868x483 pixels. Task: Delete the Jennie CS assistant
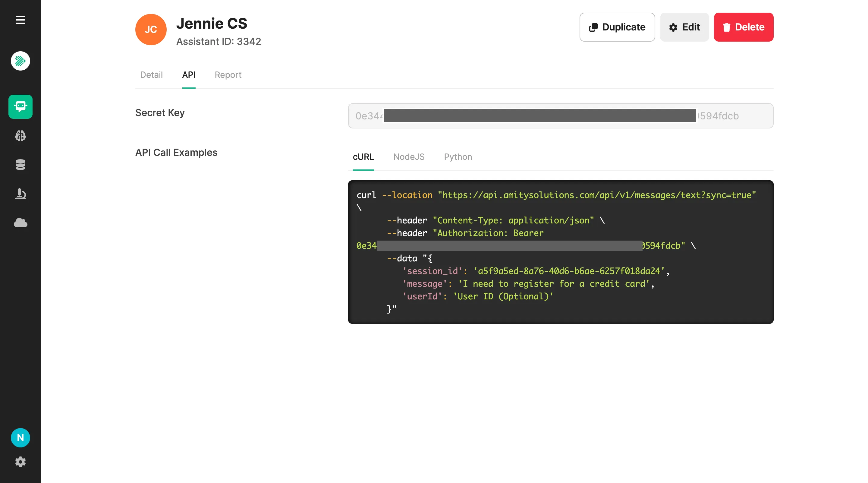tap(743, 27)
